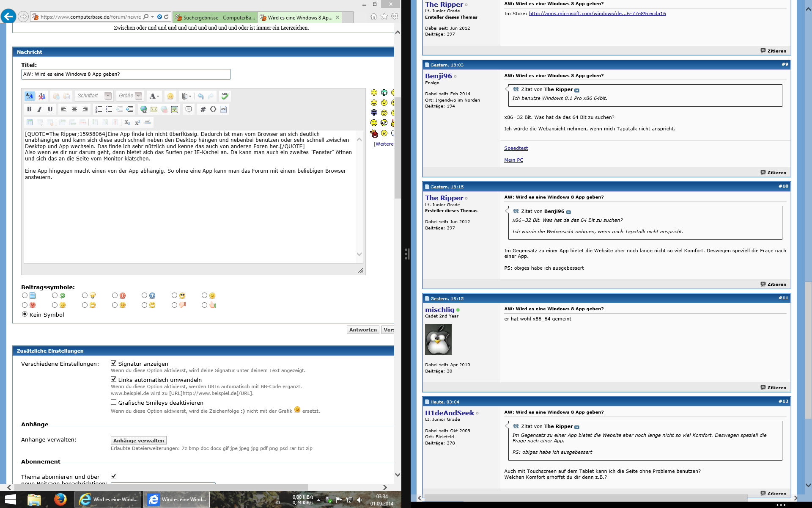
Task: Switch to Suchergebnisse - ComputerBase tab
Action: pos(216,17)
